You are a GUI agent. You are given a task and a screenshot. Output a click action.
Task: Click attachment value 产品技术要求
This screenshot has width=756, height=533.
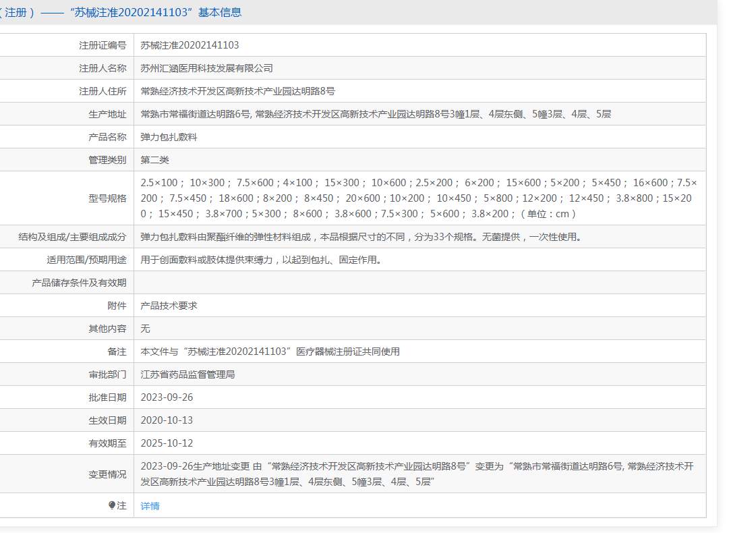169,306
